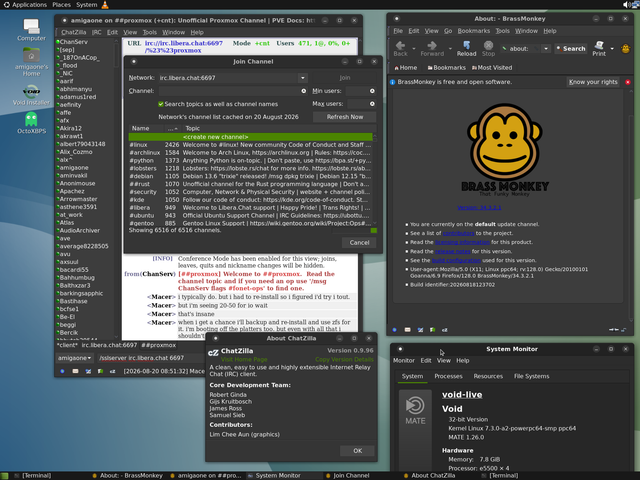Select the ##proxmox tab in ChatZilla
The width and height of the screenshot is (640, 480).
coord(158,345)
